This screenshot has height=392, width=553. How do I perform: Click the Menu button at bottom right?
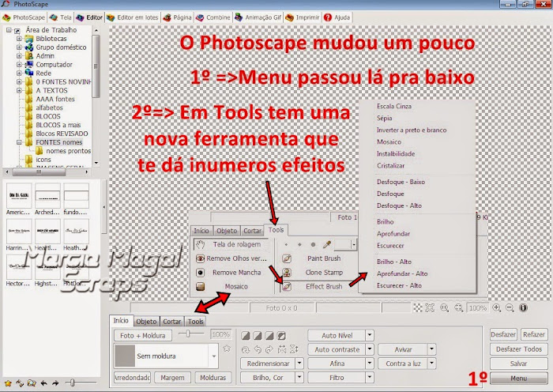(x=519, y=379)
